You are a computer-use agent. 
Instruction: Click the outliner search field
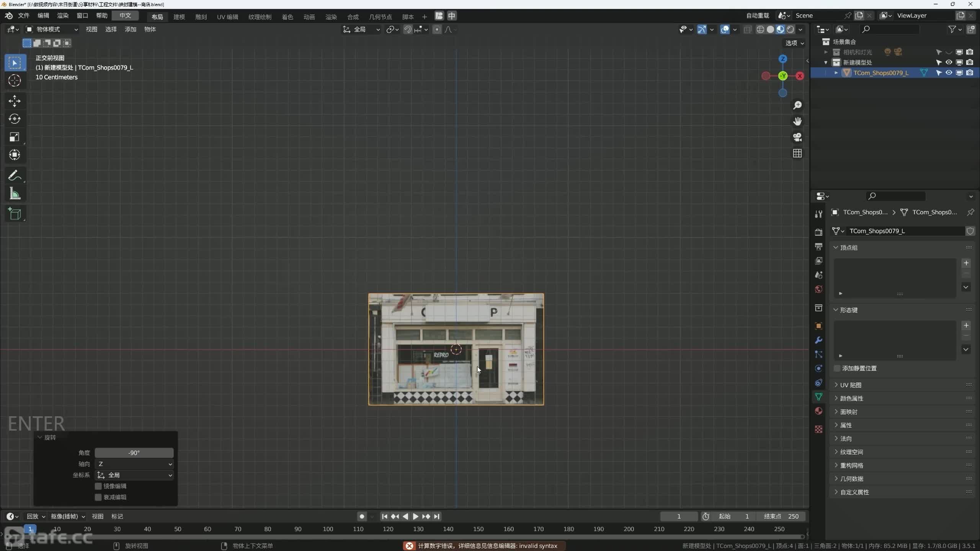pyautogui.click(x=889, y=29)
